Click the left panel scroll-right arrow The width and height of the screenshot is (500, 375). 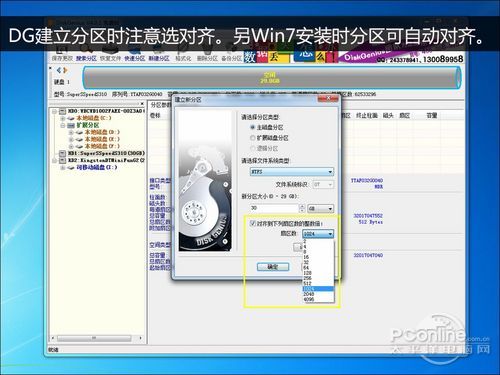(x=141, y=338)
